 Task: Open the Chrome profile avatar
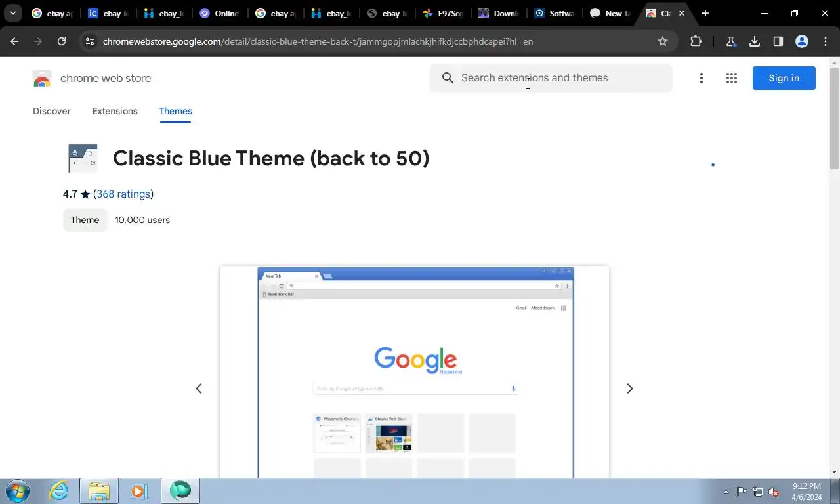coord(802,41)
